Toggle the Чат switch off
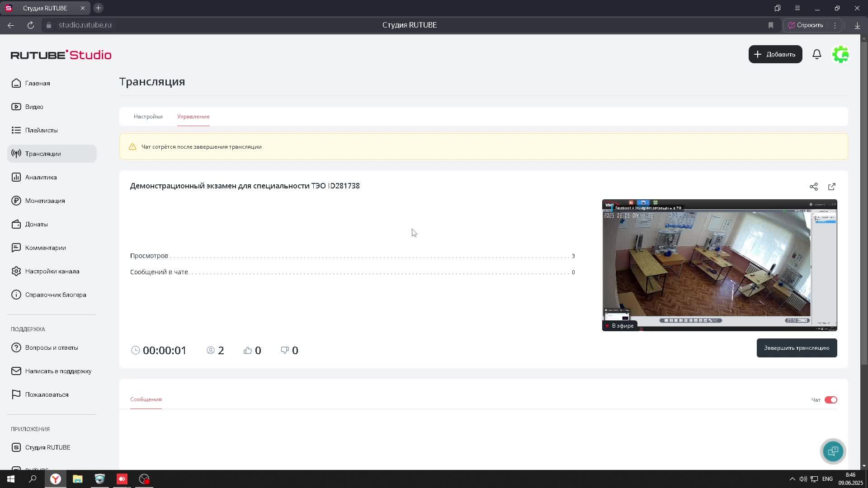Image resolution: width=868 pixels, height=488 pixels. [x=831, y=400]
